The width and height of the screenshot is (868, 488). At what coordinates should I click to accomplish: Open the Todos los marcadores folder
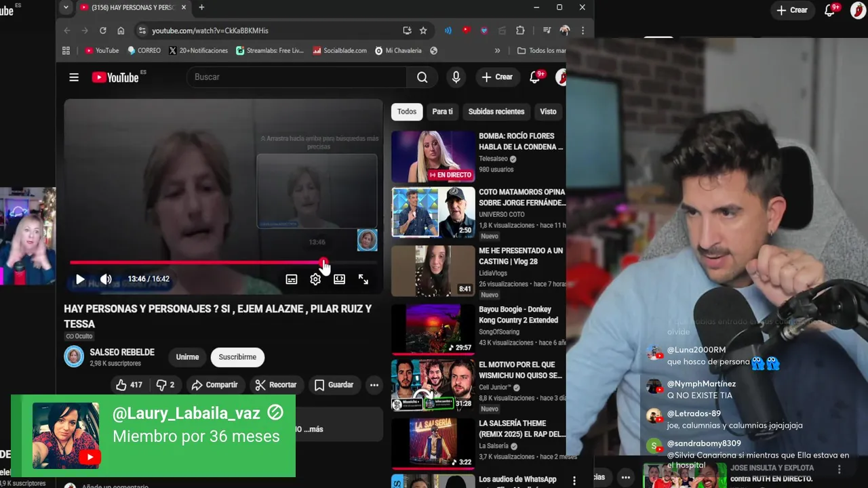coord(541,51)
